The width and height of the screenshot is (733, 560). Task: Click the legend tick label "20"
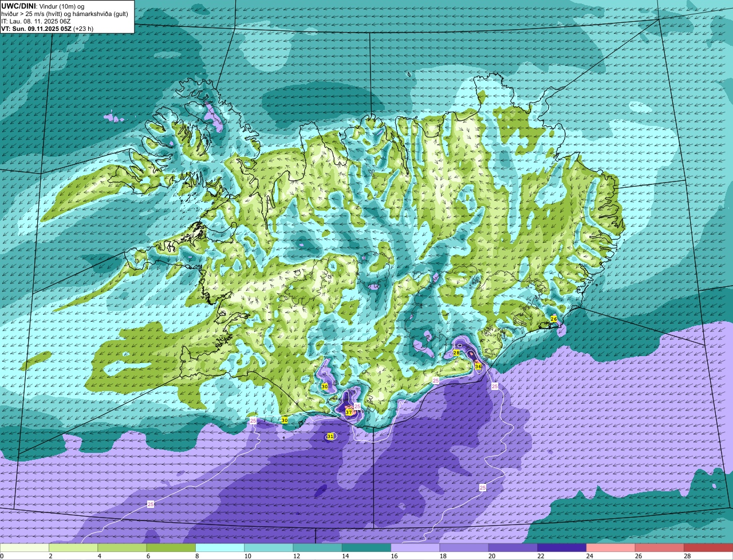click(492, 556)
